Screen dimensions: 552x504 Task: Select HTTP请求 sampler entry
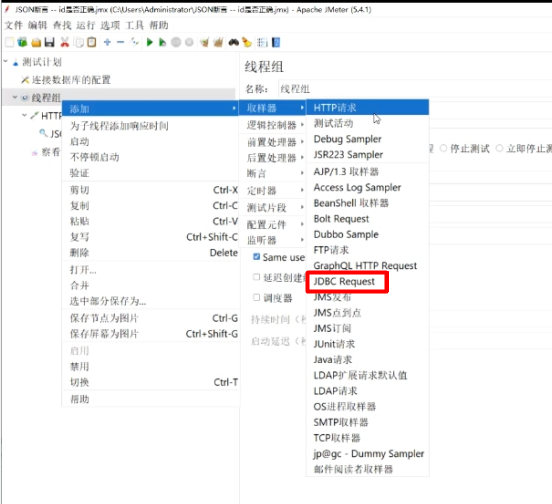[368, 107]
